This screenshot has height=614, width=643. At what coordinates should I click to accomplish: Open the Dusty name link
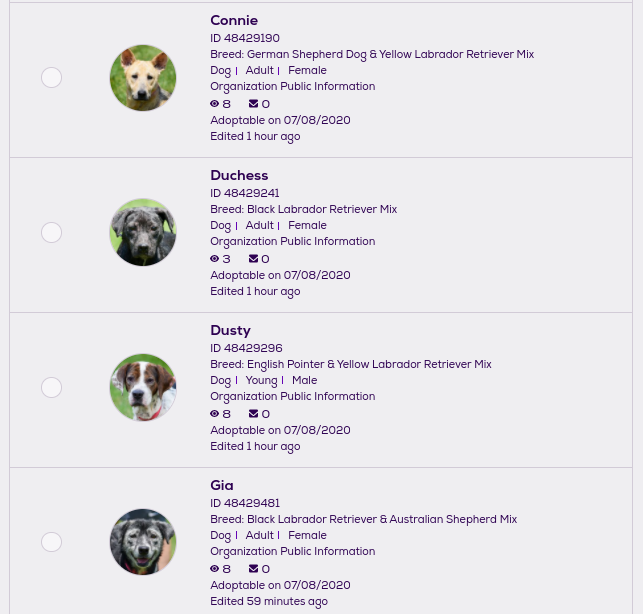click(x=230, y=331)
